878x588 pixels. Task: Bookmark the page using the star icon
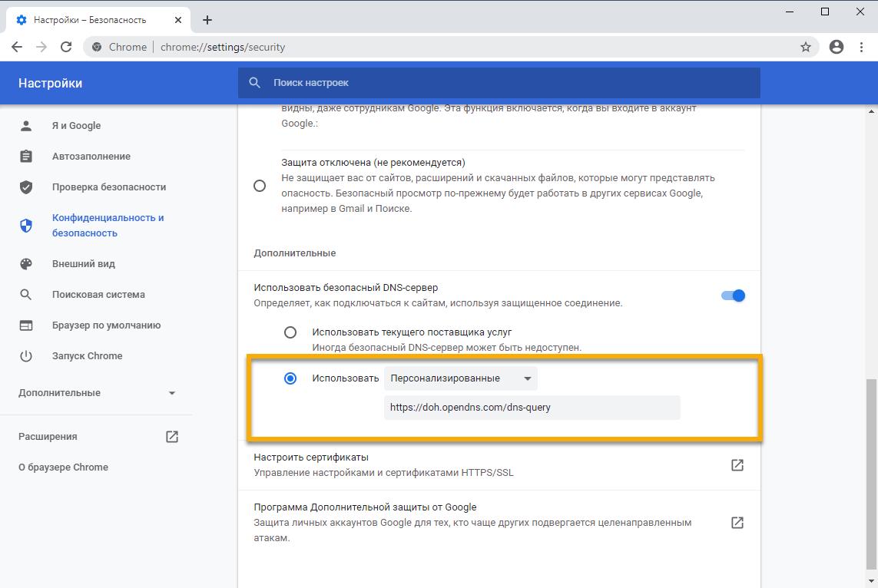(806, 47)
